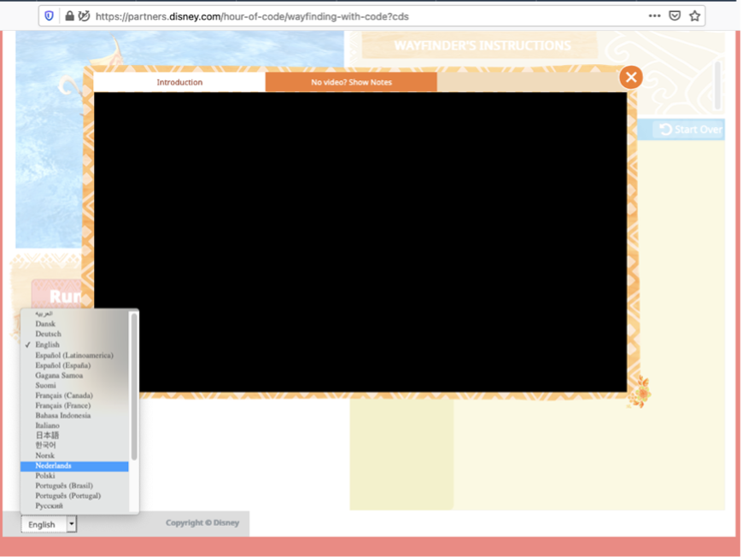Viewport: 743px width, 560px height.
Task: Select Arabic from the language list
Action: click(x=74, y=313)
